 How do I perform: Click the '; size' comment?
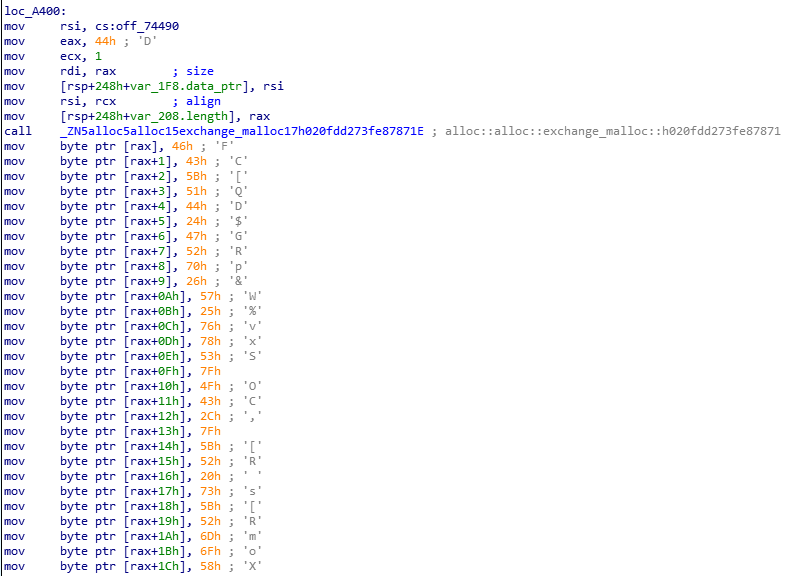[x=193, y=71]
